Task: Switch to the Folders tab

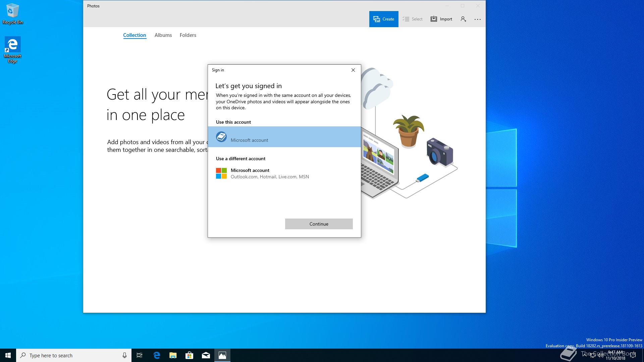Action: click(x=188, y=35)
